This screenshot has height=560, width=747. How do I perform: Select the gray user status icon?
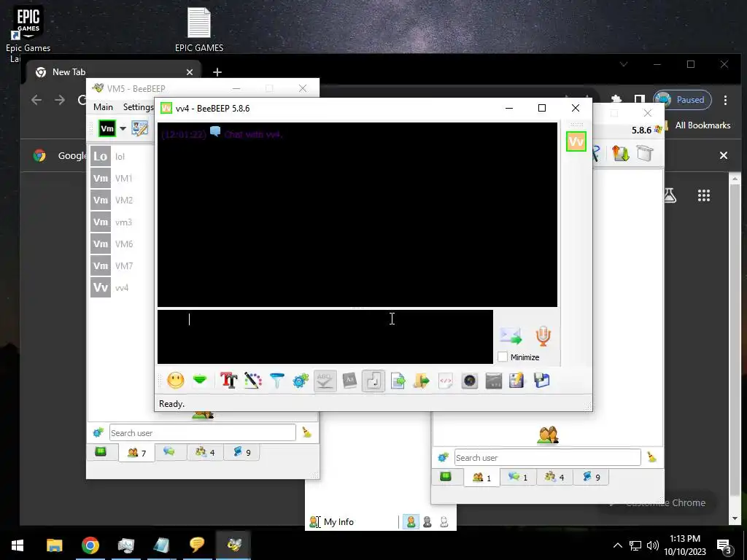pos(427,522)
